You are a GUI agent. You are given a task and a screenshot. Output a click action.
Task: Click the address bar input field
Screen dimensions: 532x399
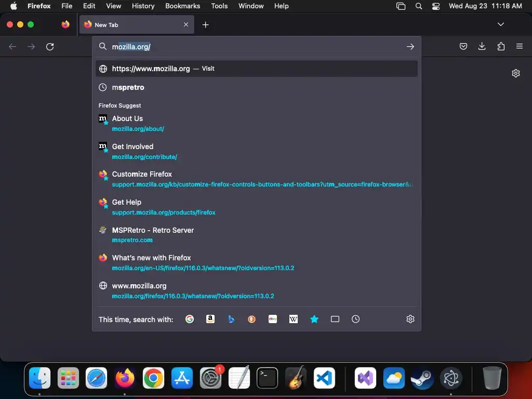pyautogui.click(x=257, y=46)
